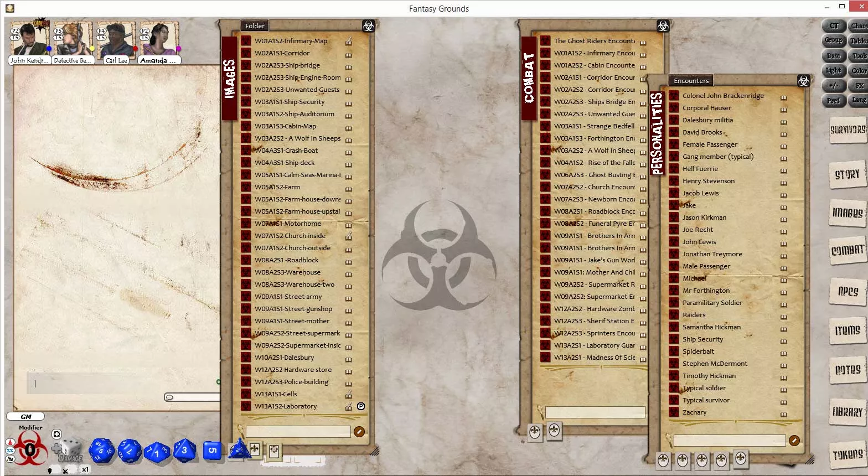Click the Combat window search field
This screenshot has height=476, width=868.
595,412
